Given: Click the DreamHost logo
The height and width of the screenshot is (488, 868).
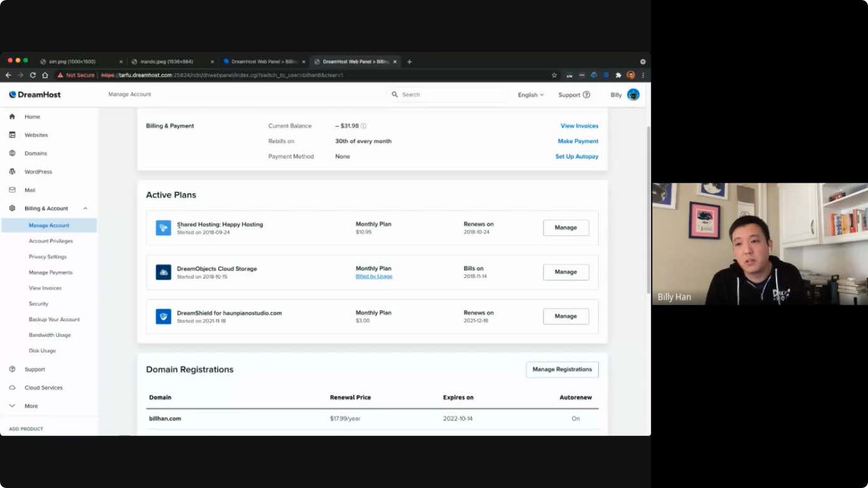Looking at the screenshot, I should click(35, 95).
